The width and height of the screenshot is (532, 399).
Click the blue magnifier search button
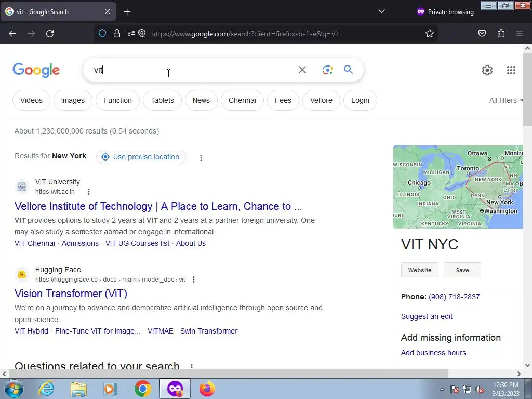(348, 70)
